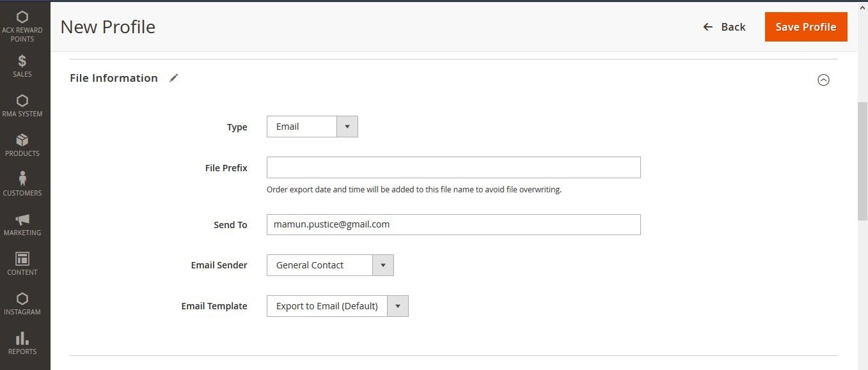Click the Send To label
Viewport: 868px width, 370px height.
click(230, 225)
